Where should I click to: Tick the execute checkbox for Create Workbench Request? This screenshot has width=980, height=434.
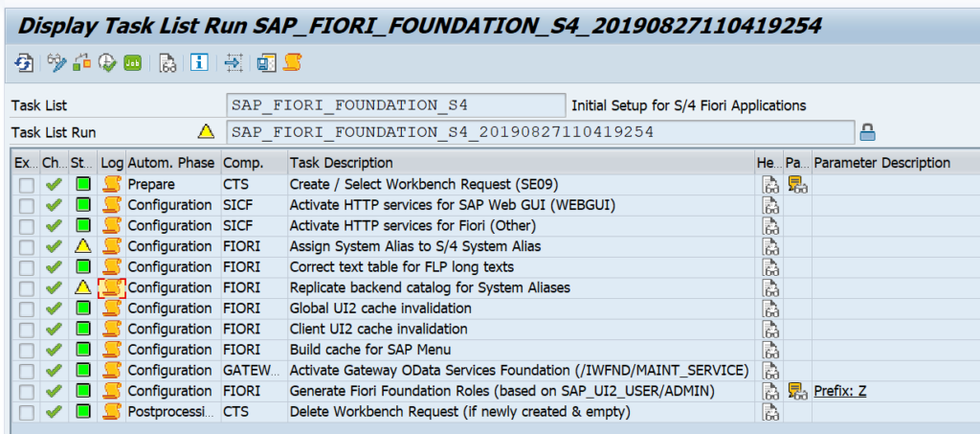(x=26, y=185)
